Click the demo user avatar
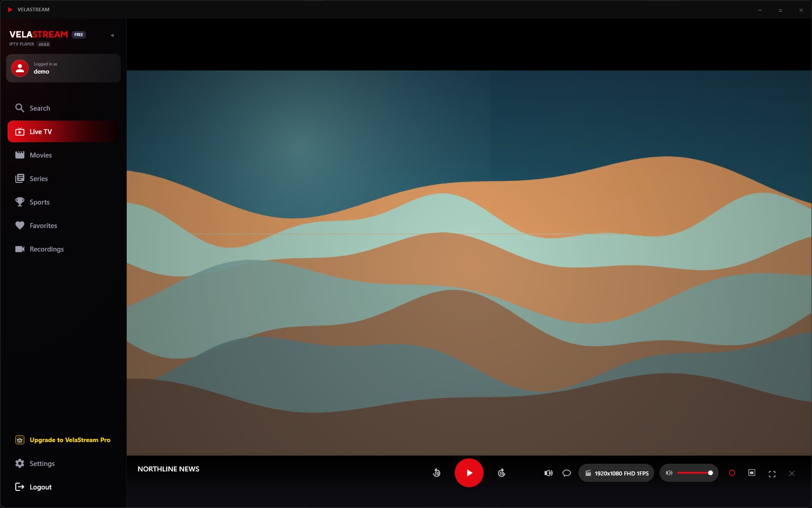812x508 pixels. [x=20, y=68]
